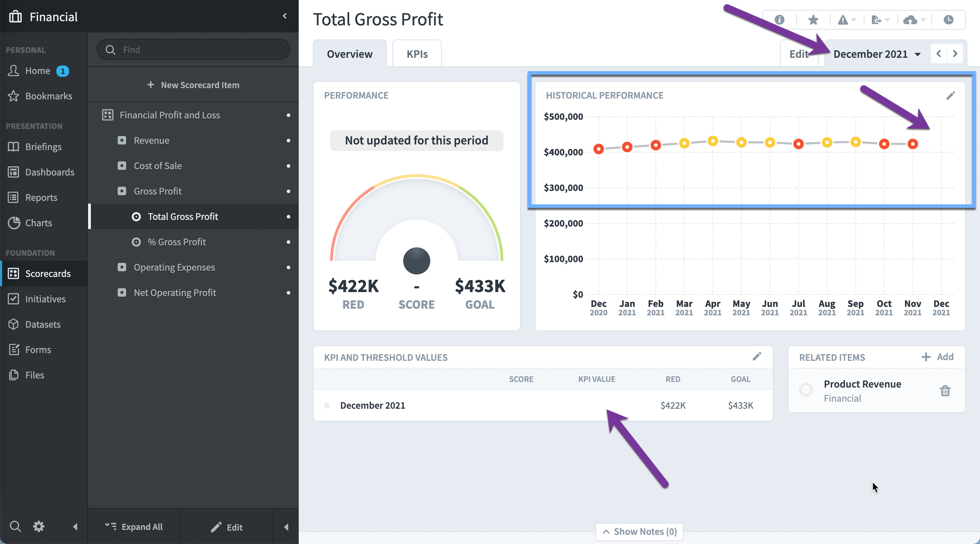
Task: Click Jul 2021 data point on chart
Action: (798, 144)
